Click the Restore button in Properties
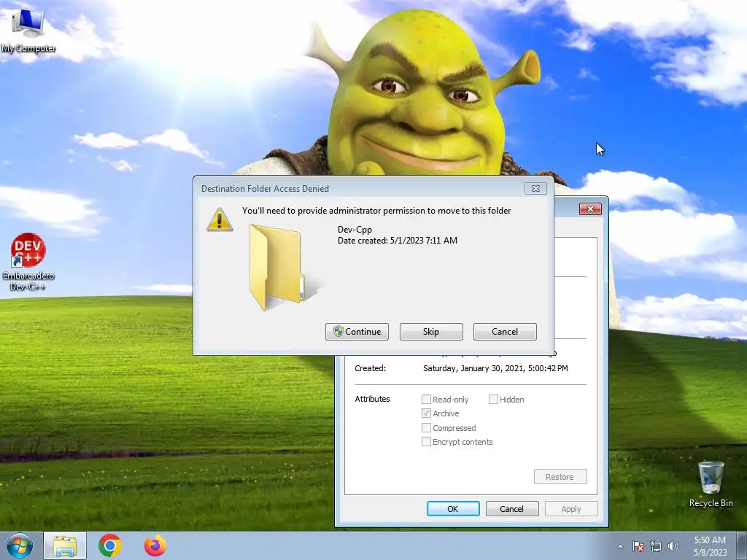 click(x=560, y=477)
